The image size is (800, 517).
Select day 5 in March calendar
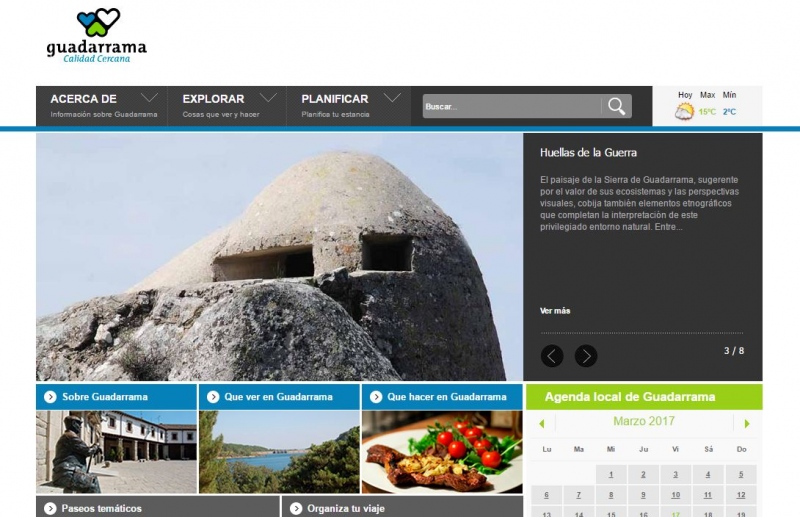[740, 475]
